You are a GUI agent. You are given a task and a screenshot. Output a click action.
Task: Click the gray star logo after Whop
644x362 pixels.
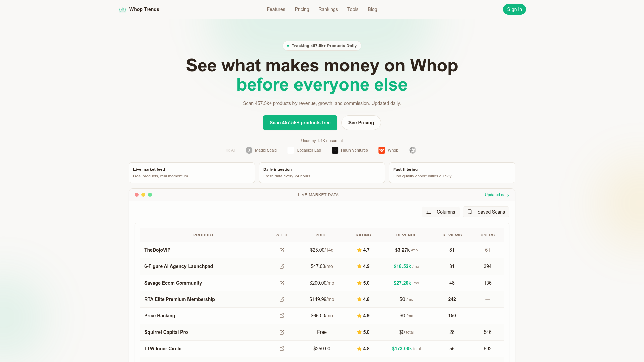pyautogui.click(x=413, y=150)
